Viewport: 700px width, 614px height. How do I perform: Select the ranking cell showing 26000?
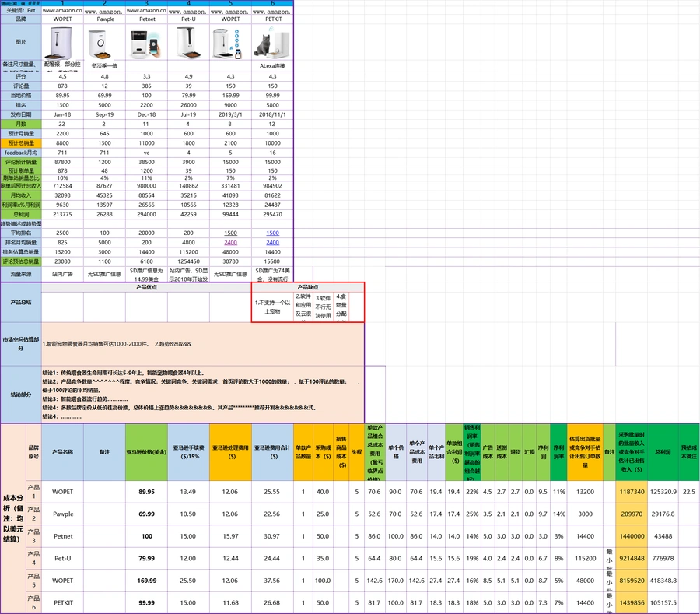pos(189,105)
